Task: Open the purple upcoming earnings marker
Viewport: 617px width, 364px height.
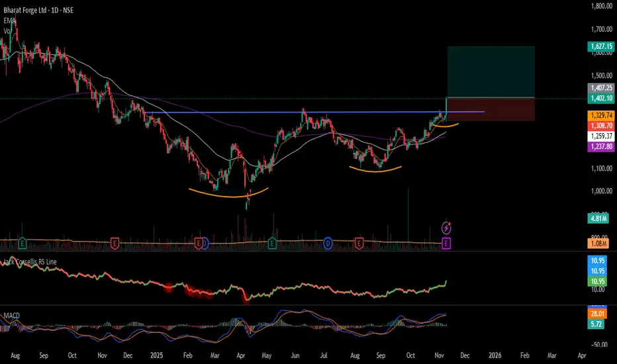Action: [x=446, y=244]
